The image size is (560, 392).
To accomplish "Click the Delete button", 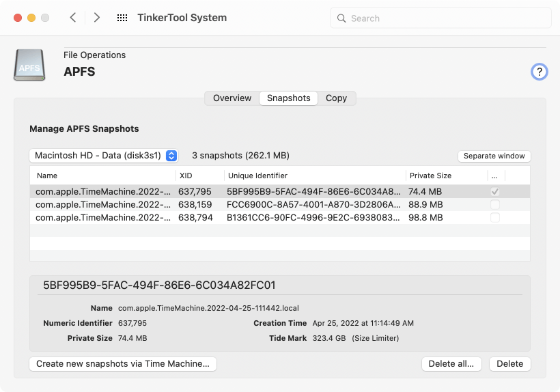I will click(x=509, y=364).
